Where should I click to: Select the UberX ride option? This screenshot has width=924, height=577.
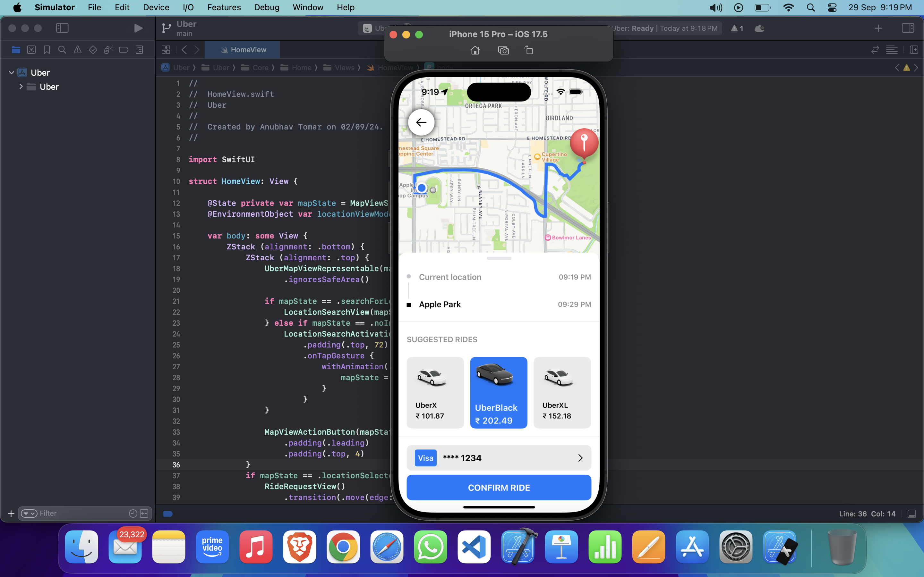[x=435, y=392]
